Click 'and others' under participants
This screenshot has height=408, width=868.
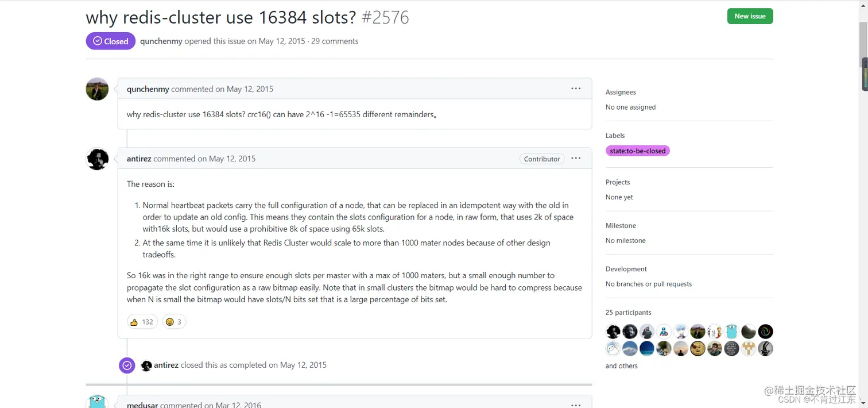coord(621,365)
